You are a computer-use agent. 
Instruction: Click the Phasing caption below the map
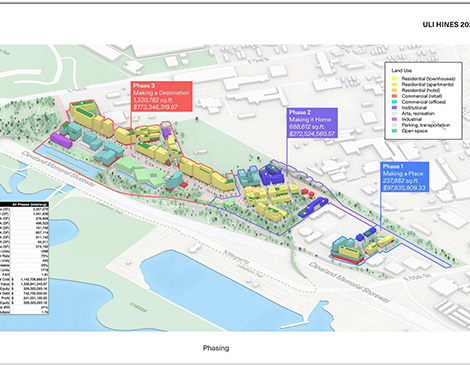click(216, 348)
